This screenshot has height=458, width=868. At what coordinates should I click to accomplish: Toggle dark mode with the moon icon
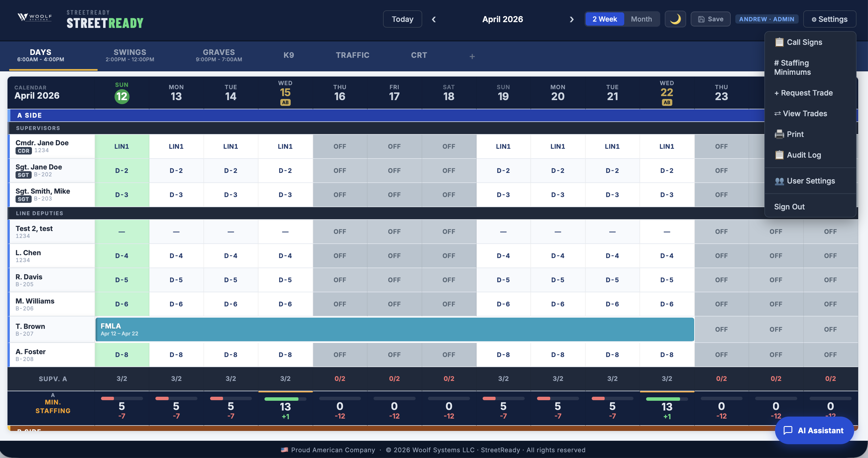[675, 19]
